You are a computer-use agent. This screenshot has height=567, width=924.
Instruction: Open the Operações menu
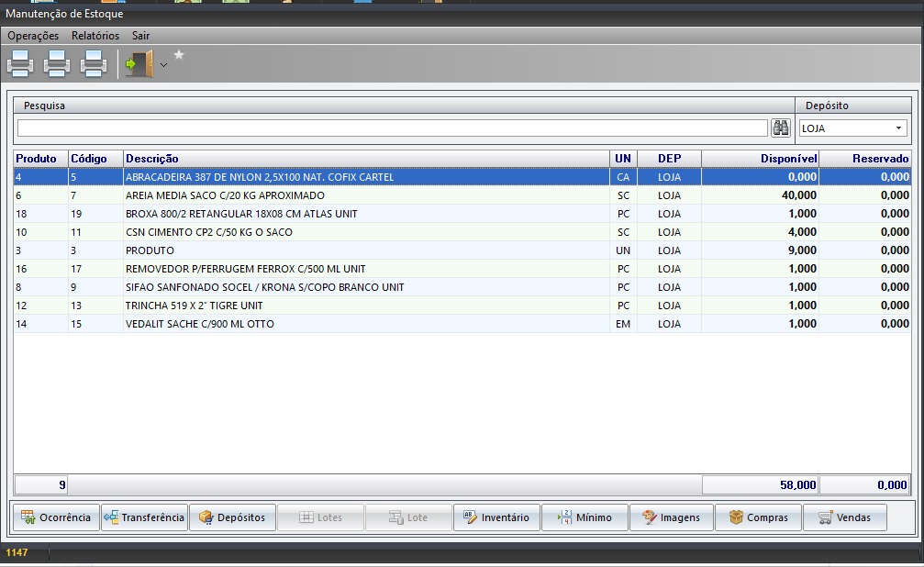pyautogui.click(x=33, y=36)
